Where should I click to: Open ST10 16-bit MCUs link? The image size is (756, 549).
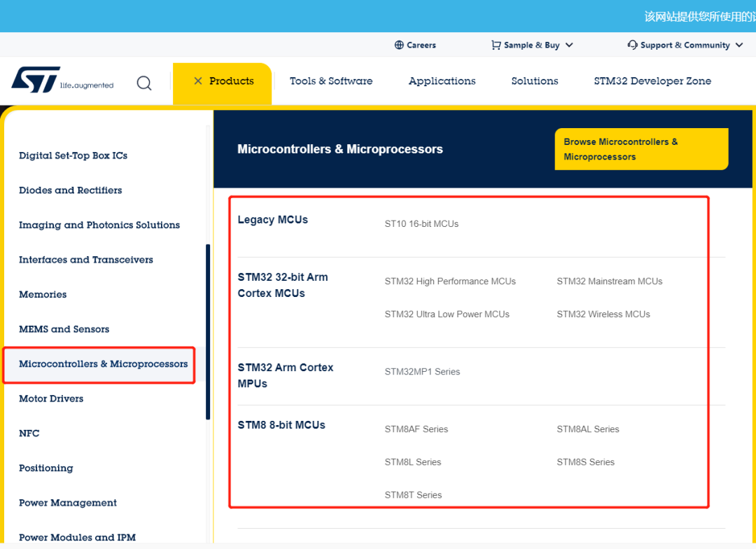coord(421,224)
